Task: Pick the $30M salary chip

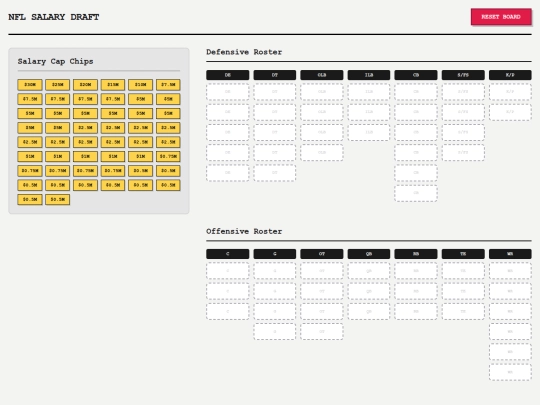Action: (x=30, y=85)
